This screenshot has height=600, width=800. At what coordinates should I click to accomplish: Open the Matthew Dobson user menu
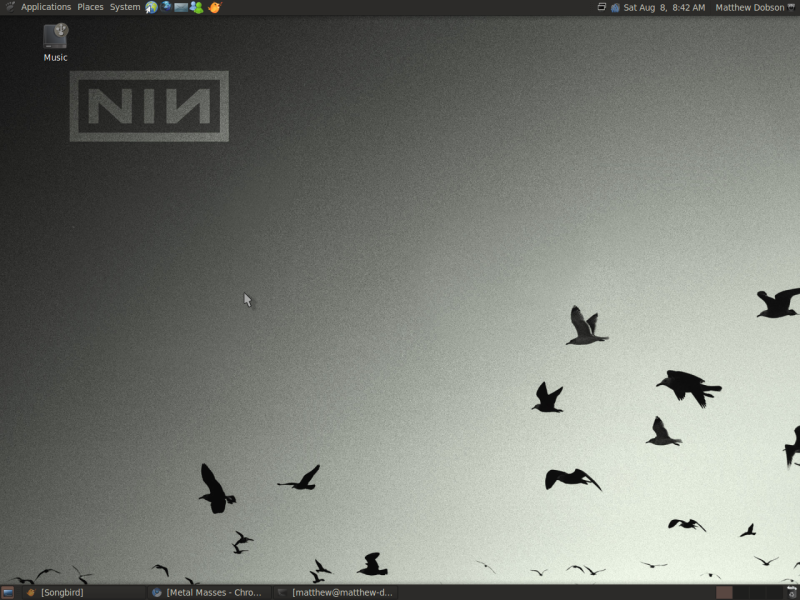point(749,7)
